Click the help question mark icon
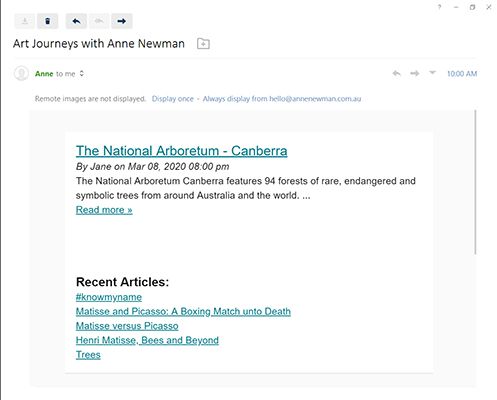Viewport: 497px width, 400px height. (439, 7)
